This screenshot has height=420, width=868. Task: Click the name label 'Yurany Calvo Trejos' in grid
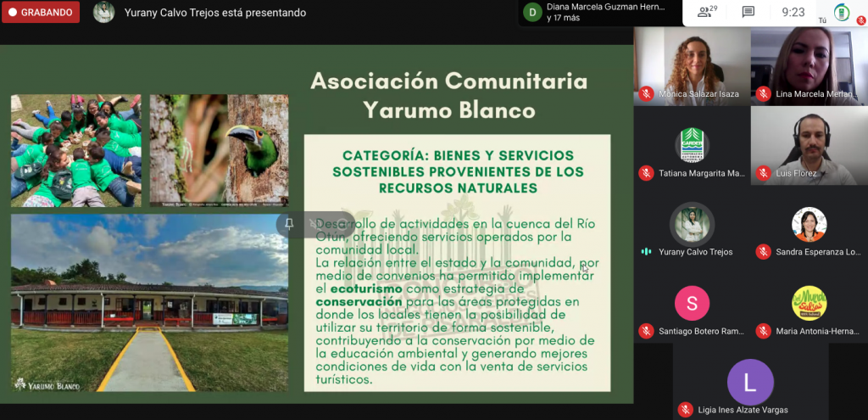click(696, 252)
